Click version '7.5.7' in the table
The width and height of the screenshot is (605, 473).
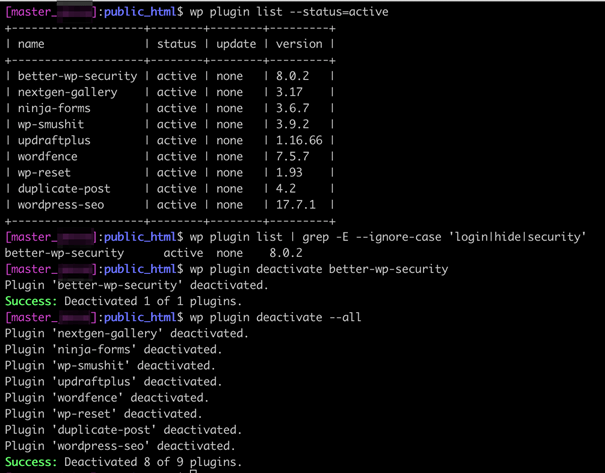292,156
